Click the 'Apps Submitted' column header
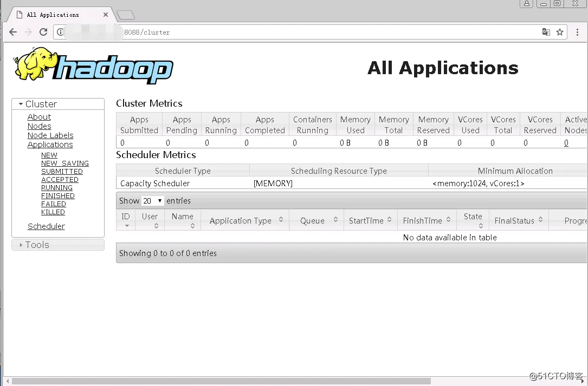588x386 pixels. (139, 125)
